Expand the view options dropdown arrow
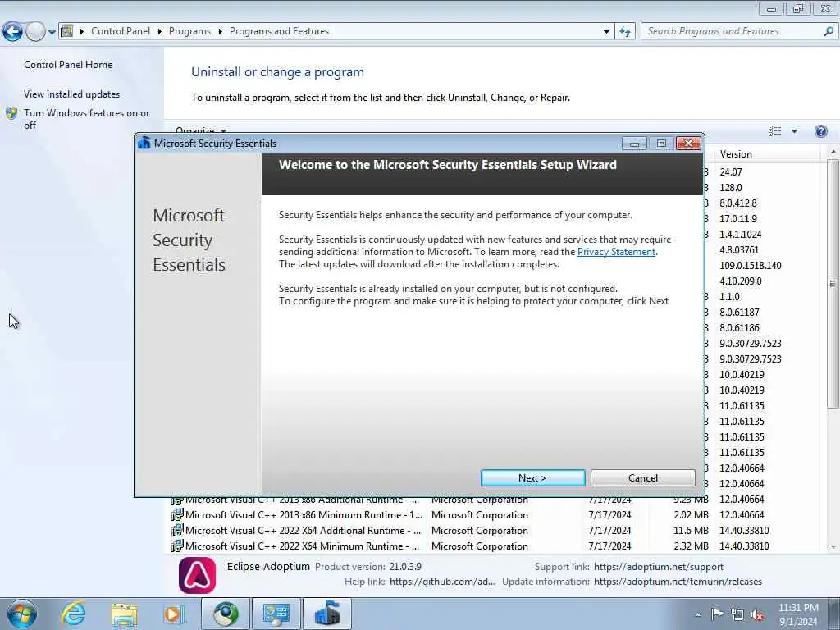Screen dimensions: 840x630 794,131
